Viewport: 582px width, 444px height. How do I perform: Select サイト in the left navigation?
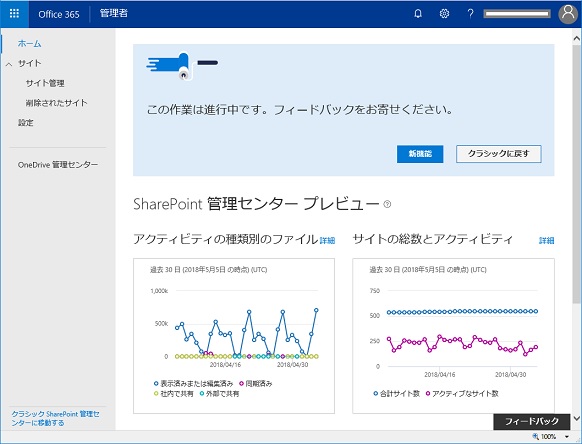(30, 63)
